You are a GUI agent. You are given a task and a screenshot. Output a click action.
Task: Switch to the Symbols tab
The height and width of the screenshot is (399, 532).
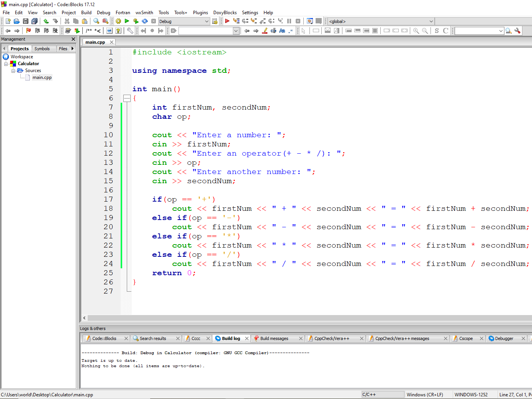(x=42, y=49)
